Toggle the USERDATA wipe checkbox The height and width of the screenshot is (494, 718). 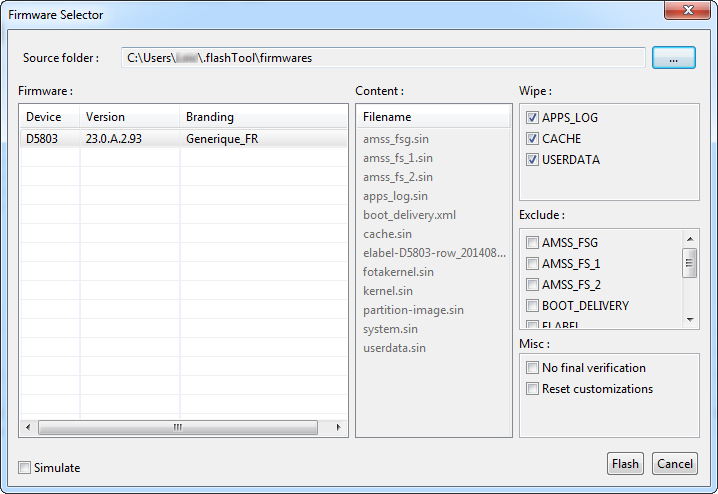(x=533, y=160)
